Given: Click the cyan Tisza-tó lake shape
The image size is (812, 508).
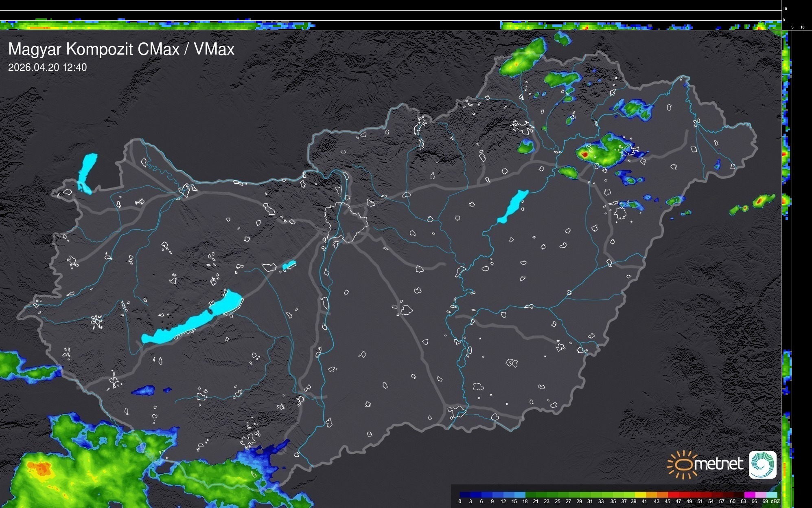Looking at the screenshot, I should 513,206.
